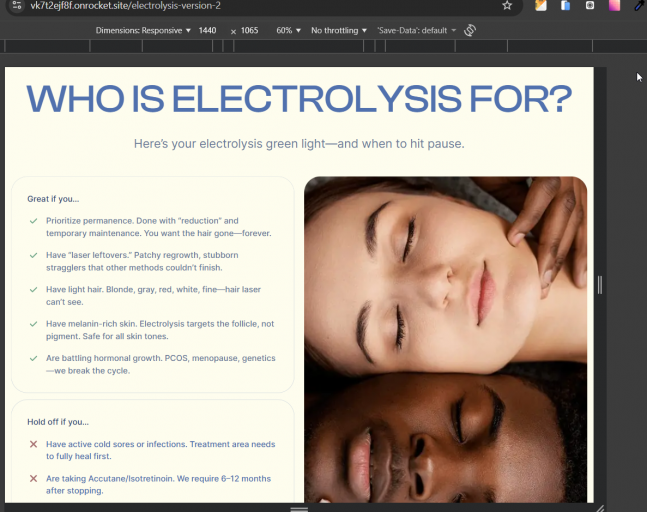Viewport: 647px width, 512px height.
Task: Click the 'battling hormonal growth' paragraph
Action: (161, 364)
